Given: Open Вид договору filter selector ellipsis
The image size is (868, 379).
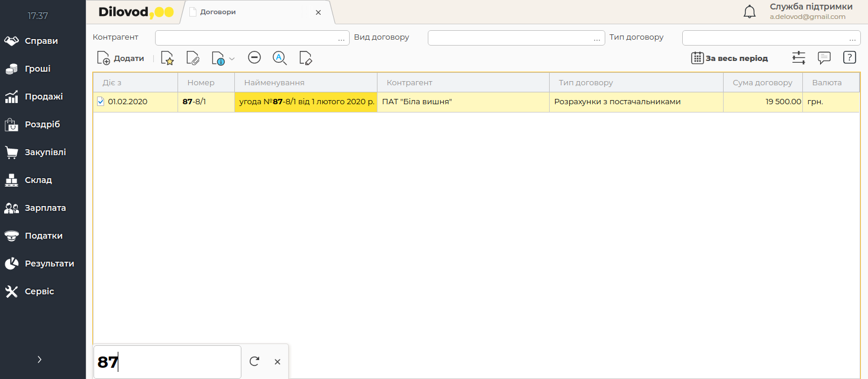Looking at the screenshot, I should (597, 38).
